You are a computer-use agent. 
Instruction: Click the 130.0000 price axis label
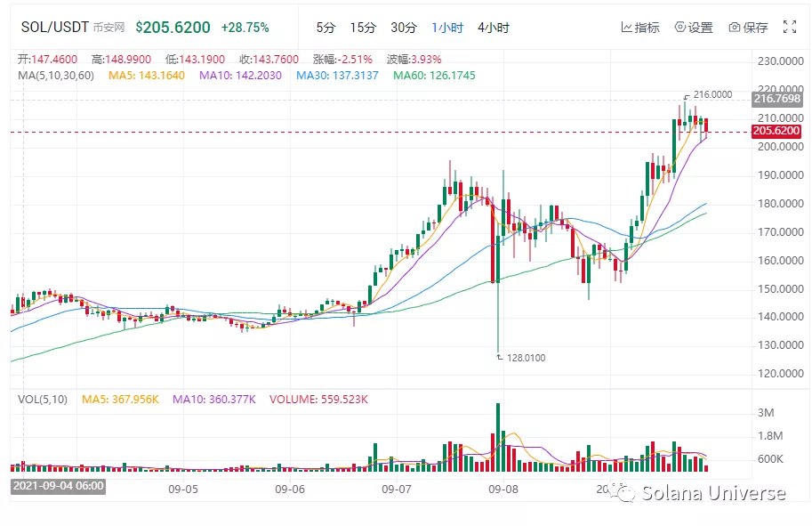(780, 345)
